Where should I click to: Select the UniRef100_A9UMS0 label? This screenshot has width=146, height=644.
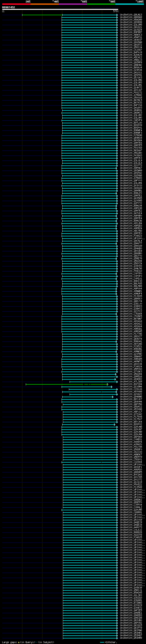pyautogui.click(x=131, y=469)
